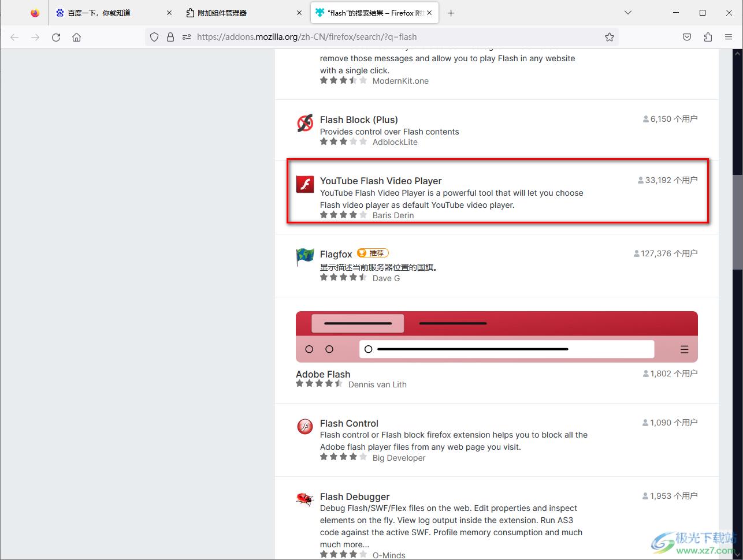This screenshot has width=743, height=560.
Task: Open YouTube Flash Video Player add-on
Action: tap(381, 181)
